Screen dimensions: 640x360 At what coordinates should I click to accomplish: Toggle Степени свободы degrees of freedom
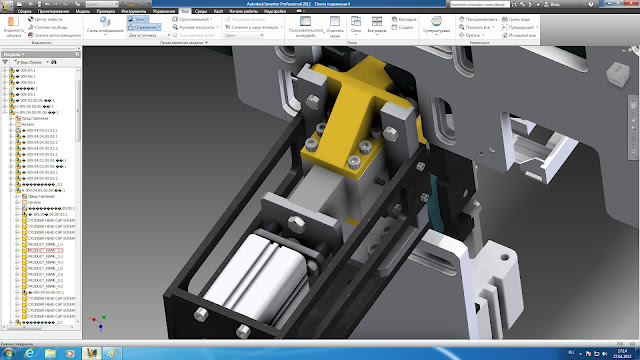click(47, 27)
